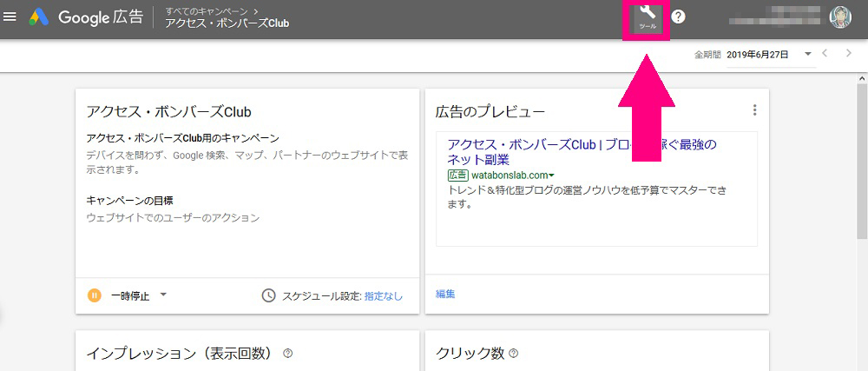Click the 広告のプレビュー card title

(490, 112)
